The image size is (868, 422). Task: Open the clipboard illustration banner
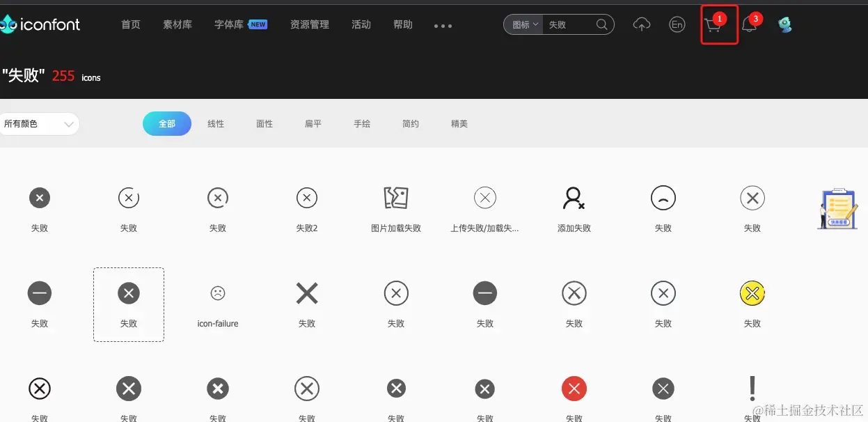click(x=837, y=208)
